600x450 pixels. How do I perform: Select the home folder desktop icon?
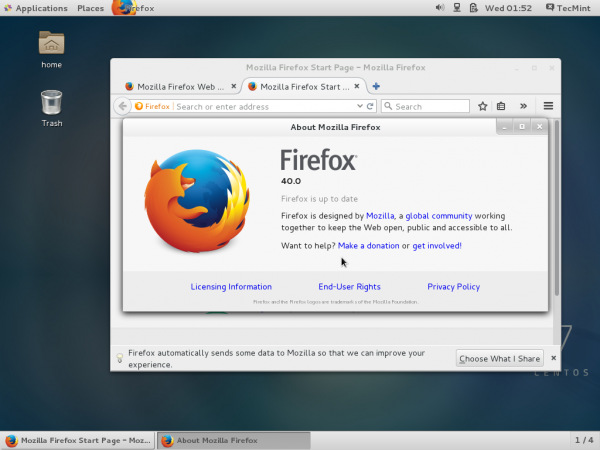coord(51,50)
